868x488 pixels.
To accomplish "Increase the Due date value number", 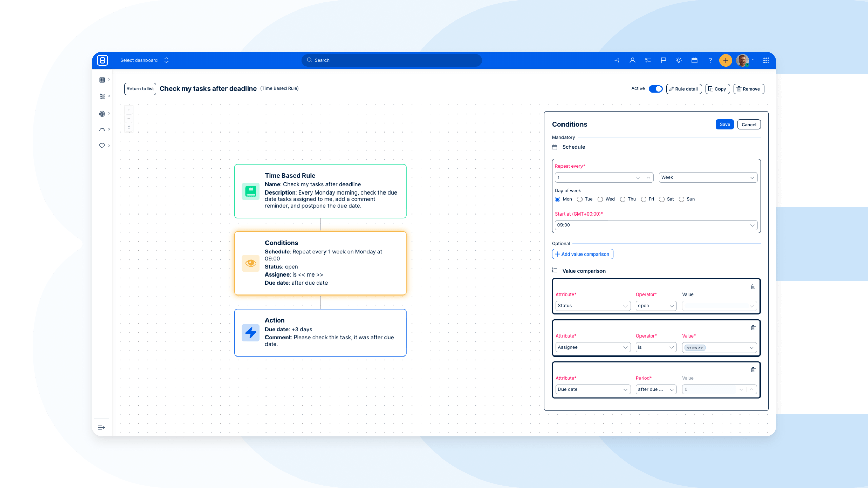I will point(751,389).
